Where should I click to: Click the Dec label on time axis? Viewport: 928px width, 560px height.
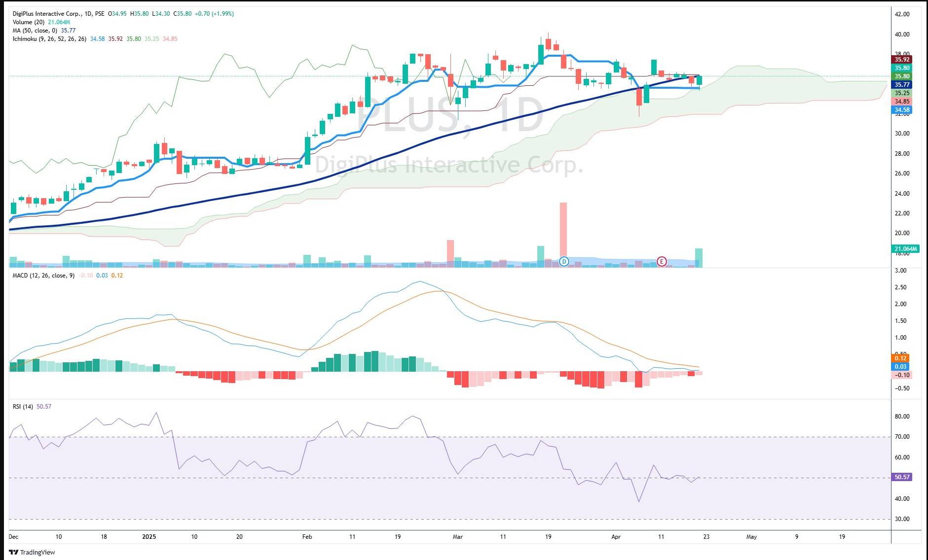tap(13, 537)
